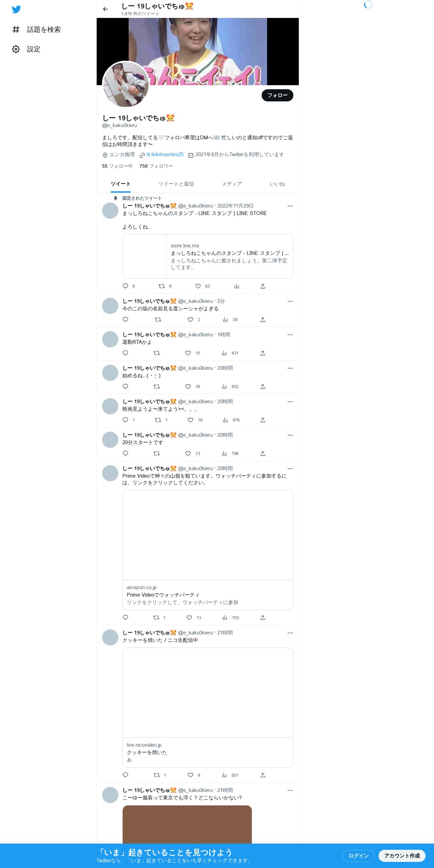This screenshot has height=868, width=434.
Task: Open the lit.link/mashiro25 profile link
Action: pos(165,154)
